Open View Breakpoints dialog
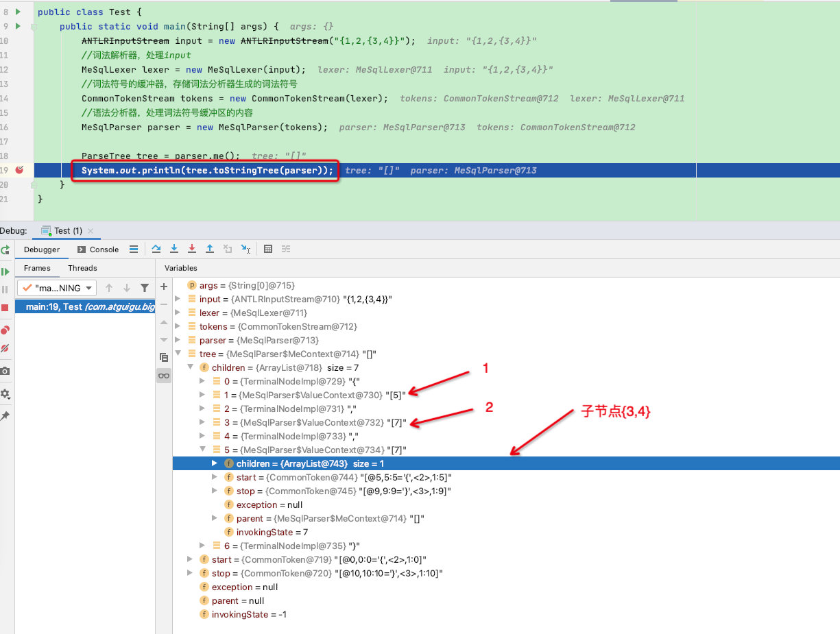This screenshot has width=840, height=634. tap(5, 330)
